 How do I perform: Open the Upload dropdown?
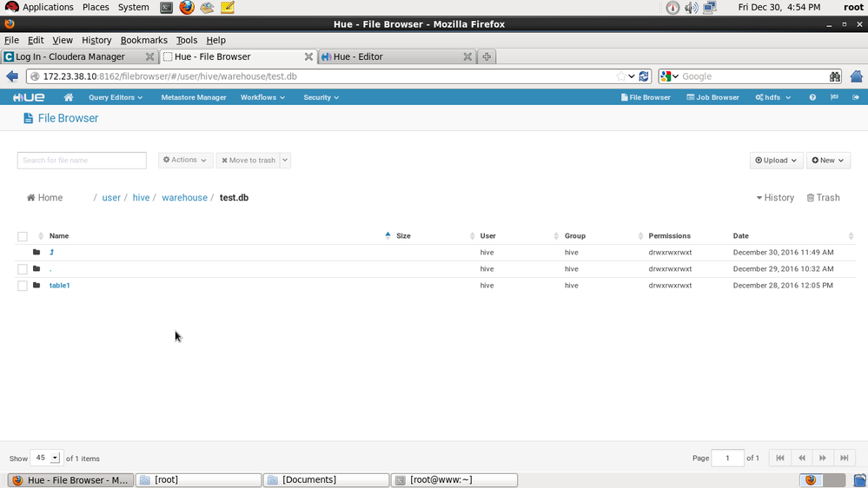pos(776,160)
